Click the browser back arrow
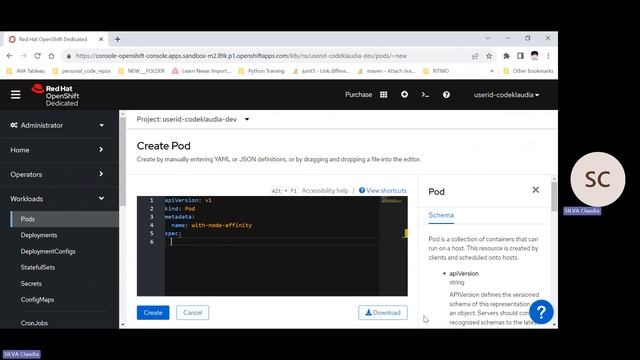 [10, 56]
